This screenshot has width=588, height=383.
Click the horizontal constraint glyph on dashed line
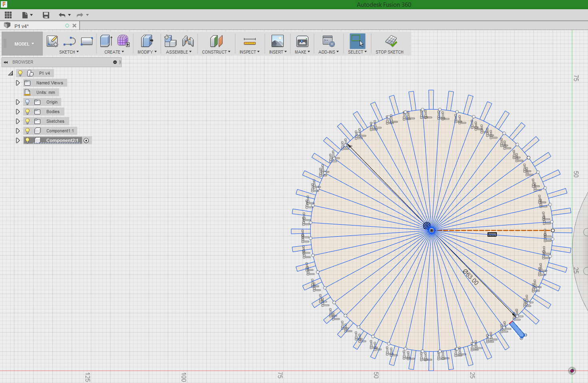[x=492, y=235]
